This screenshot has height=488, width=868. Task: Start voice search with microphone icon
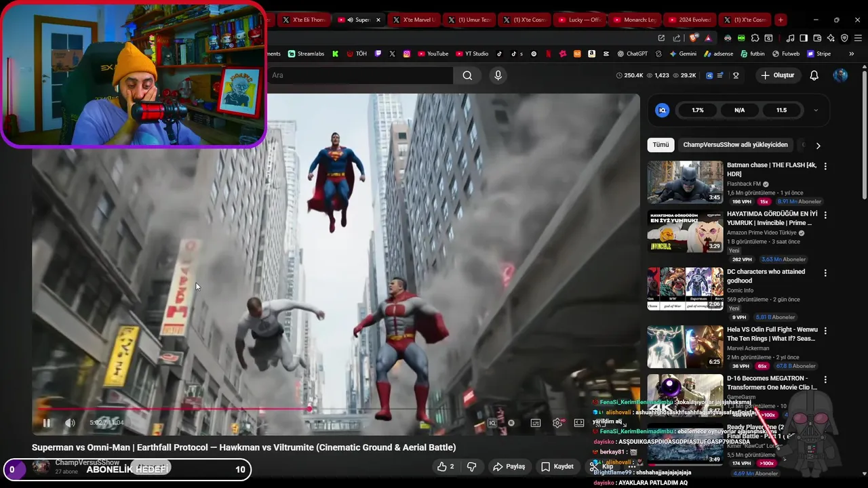[498, 75]
